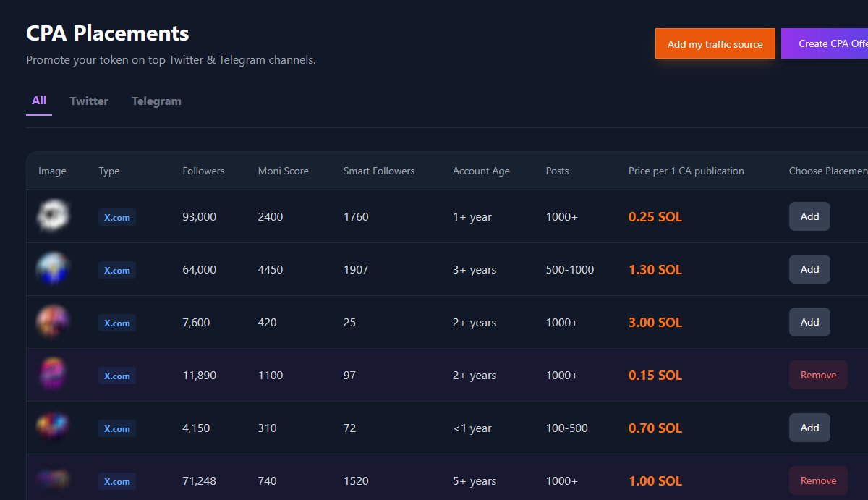Switch to the Telegram tab
The width and height of the screenshot is (868, 500).
coord(156,101)
